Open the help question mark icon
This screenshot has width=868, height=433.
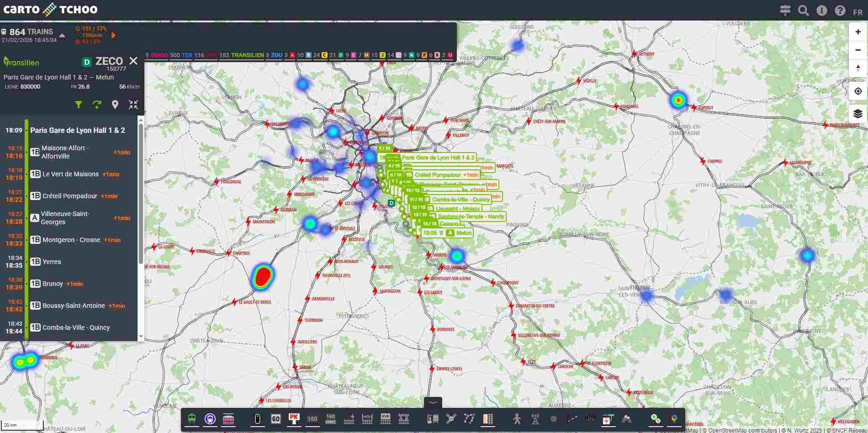(840, 11)
